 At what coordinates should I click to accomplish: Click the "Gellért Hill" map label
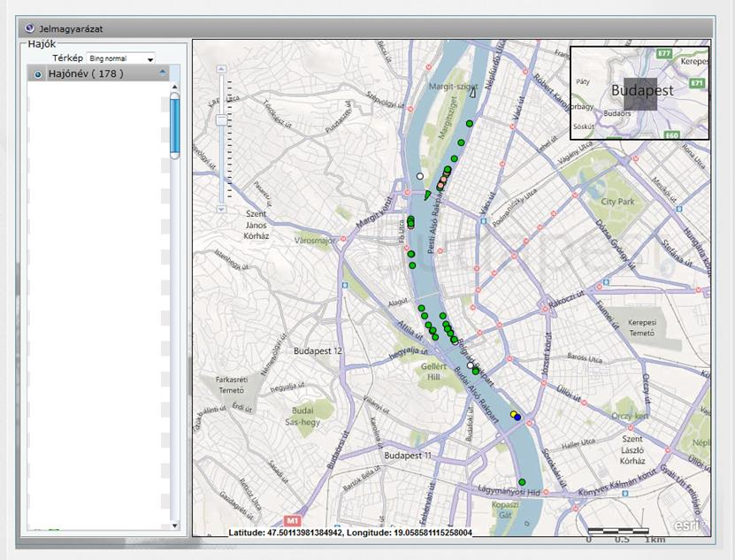(434, 372)
